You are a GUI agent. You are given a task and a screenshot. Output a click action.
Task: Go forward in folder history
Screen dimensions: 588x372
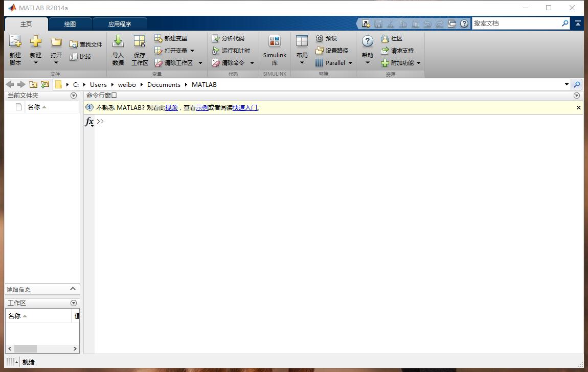coord(21,85)
